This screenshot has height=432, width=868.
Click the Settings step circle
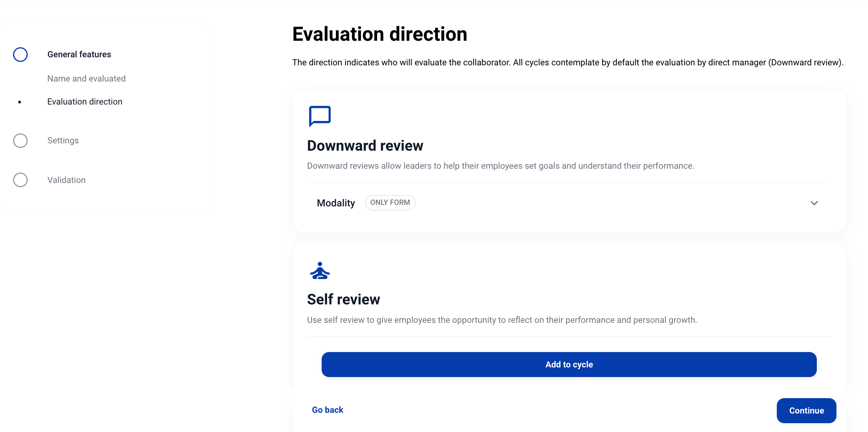[x=20, y=141]
